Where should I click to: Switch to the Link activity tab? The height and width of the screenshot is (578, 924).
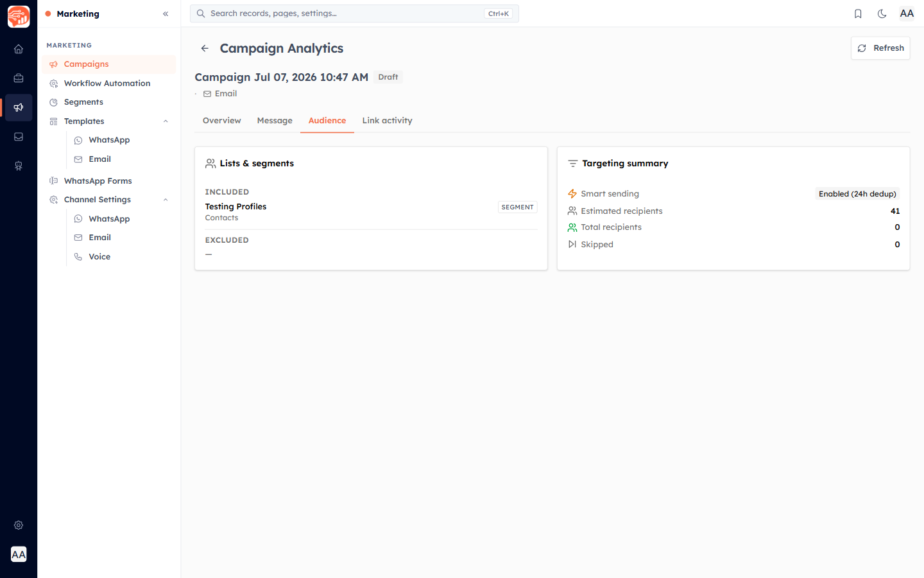point(387,121)
